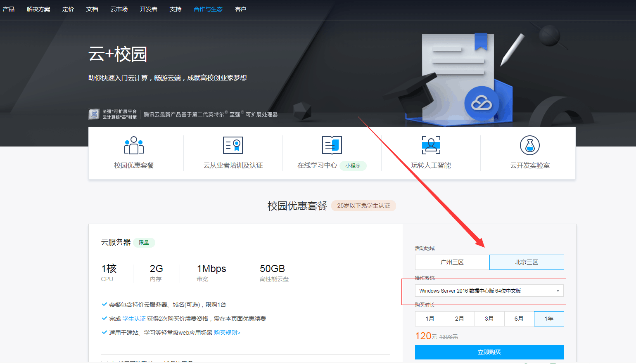Click the blue cloud logo in banner
Image resolution: width=636 pixels, height=364 pixels.
(x=482, y=103)
